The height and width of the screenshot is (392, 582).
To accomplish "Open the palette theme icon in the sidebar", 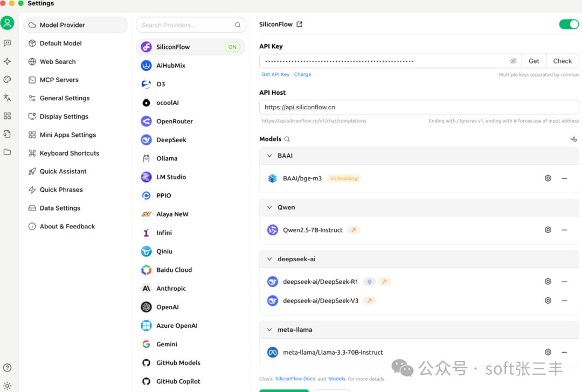I will [x=8, y=79].
